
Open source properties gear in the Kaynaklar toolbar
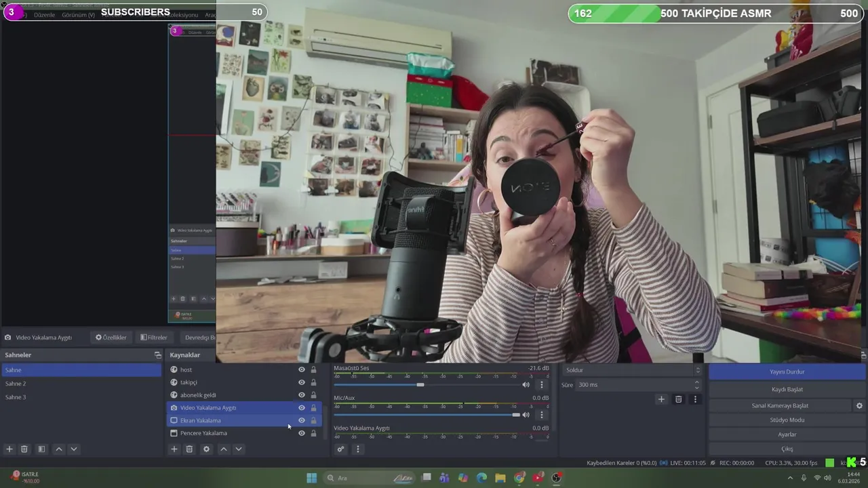point(206,449)
